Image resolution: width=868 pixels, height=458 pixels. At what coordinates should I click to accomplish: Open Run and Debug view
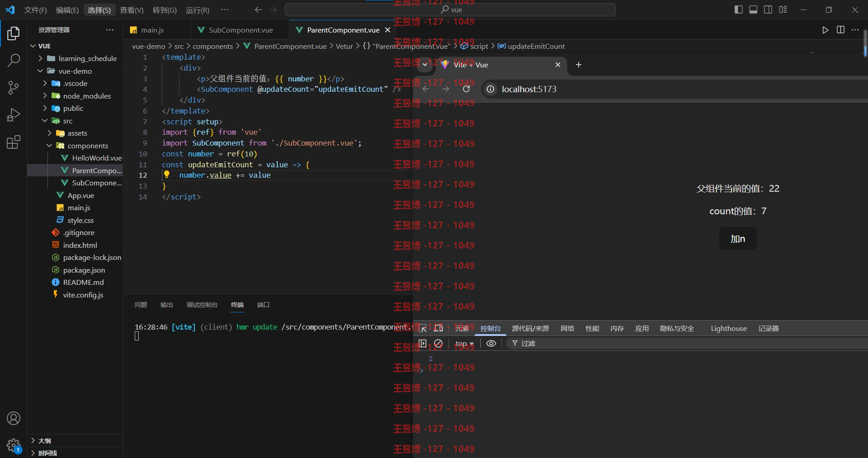click(x=14, y=115)
